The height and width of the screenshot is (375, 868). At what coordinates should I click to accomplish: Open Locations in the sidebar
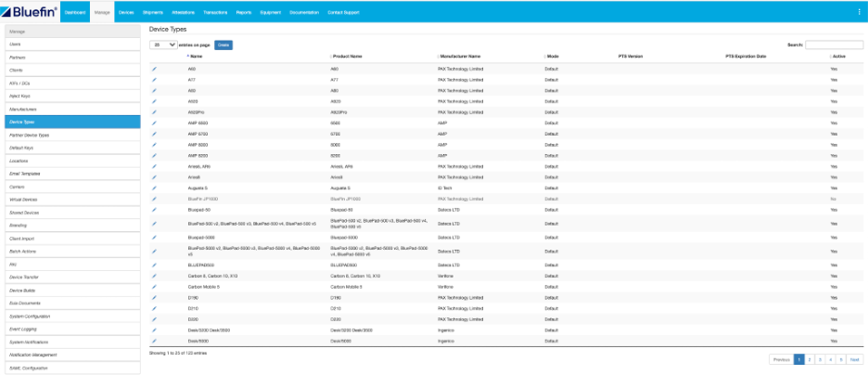click(72, 161)
